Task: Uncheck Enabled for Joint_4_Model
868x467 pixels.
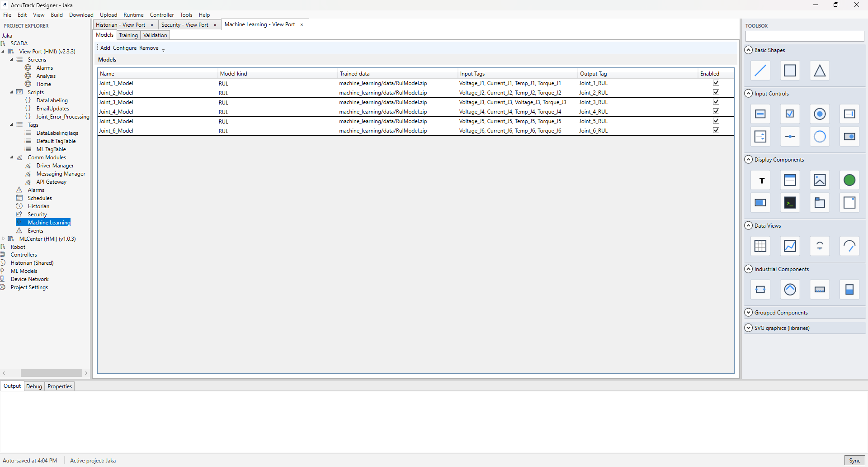Action: click(x=716, y=111)
